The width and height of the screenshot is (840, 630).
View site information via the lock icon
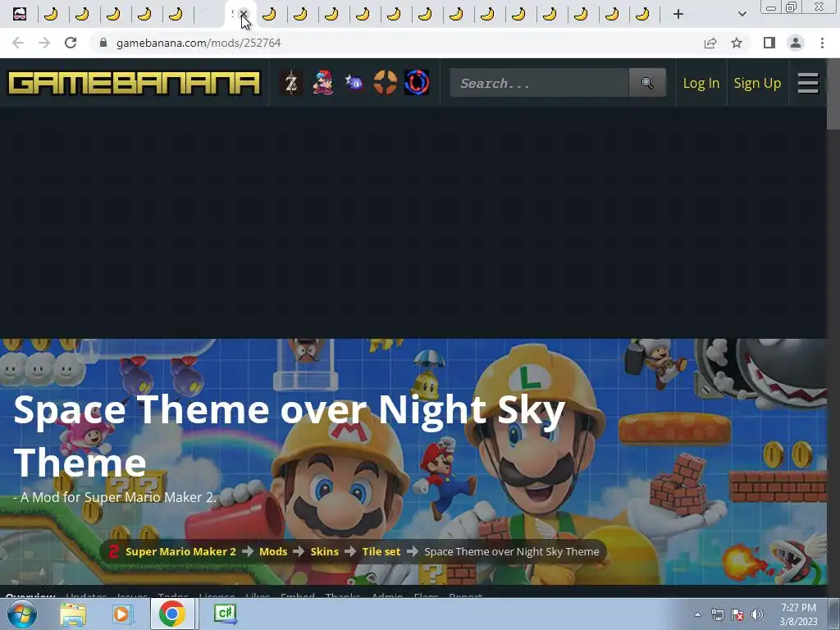[x=103, y=43]
